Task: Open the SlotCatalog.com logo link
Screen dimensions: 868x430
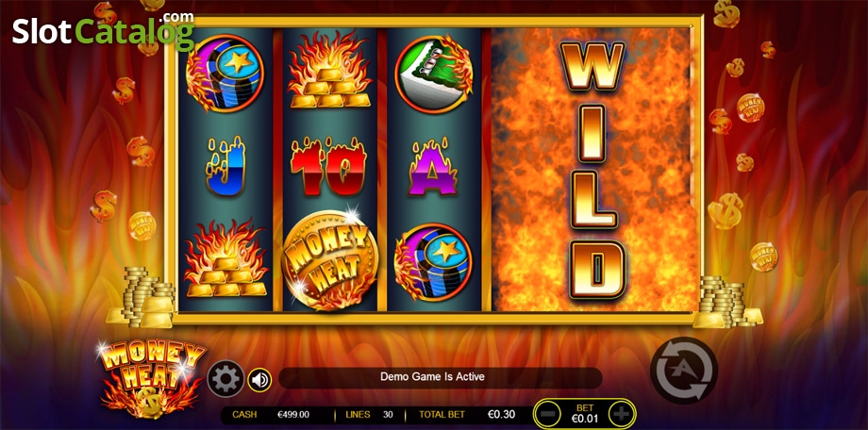Action: tap(104, 30)
